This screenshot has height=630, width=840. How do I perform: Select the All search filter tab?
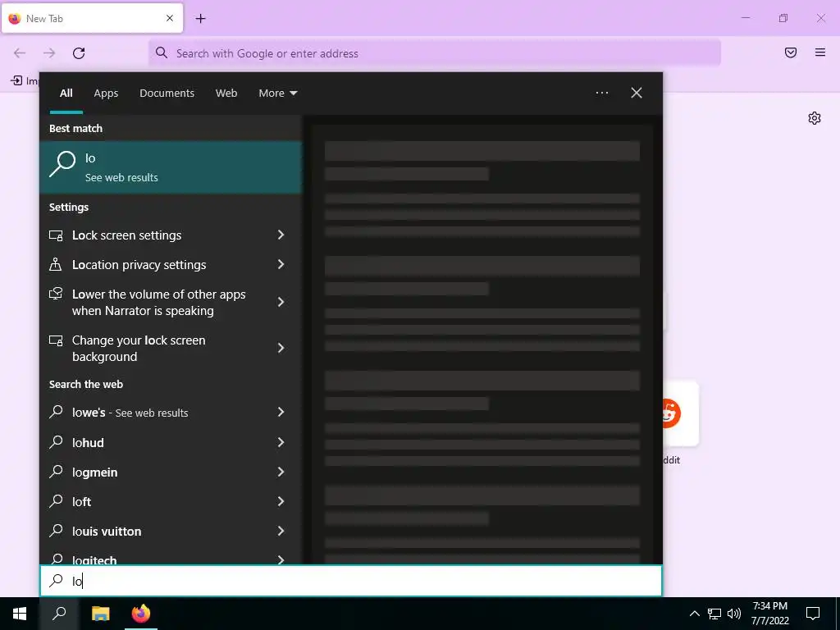[66, 94]
